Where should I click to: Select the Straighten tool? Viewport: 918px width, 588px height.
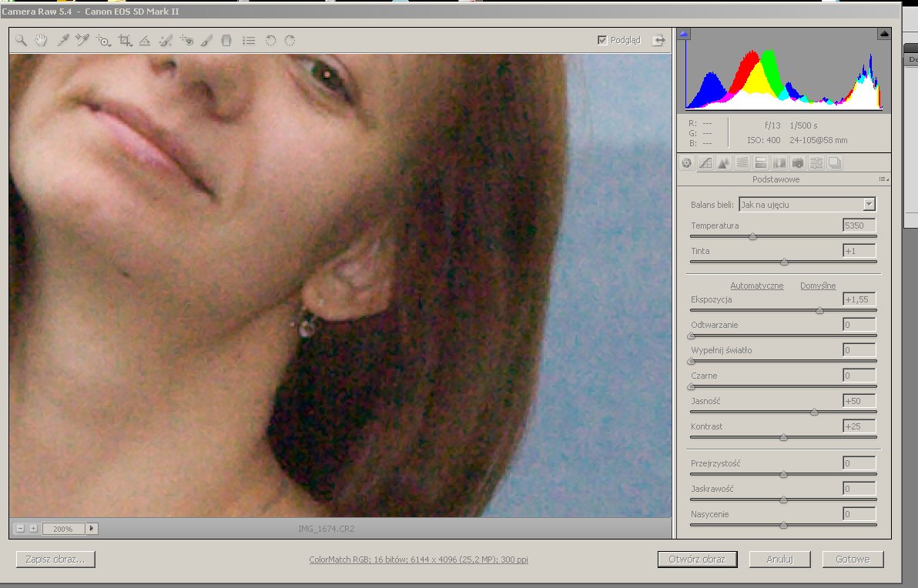tap(144, 41)
